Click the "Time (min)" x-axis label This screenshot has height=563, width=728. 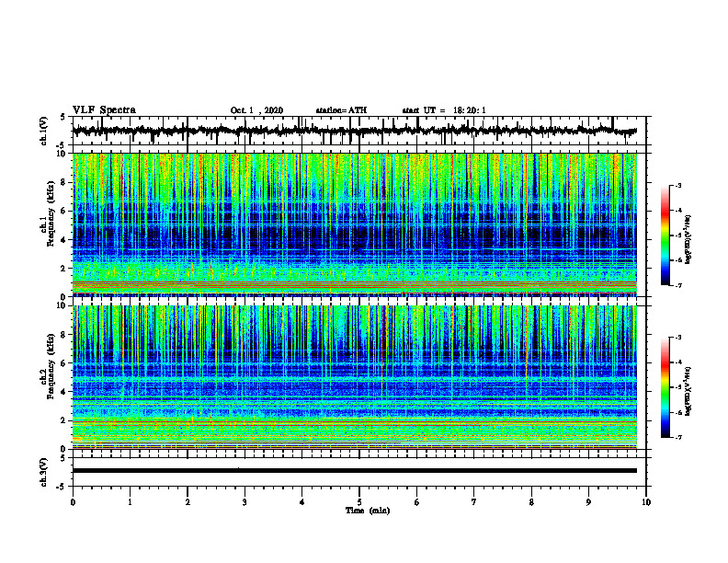tap(368, 511)
